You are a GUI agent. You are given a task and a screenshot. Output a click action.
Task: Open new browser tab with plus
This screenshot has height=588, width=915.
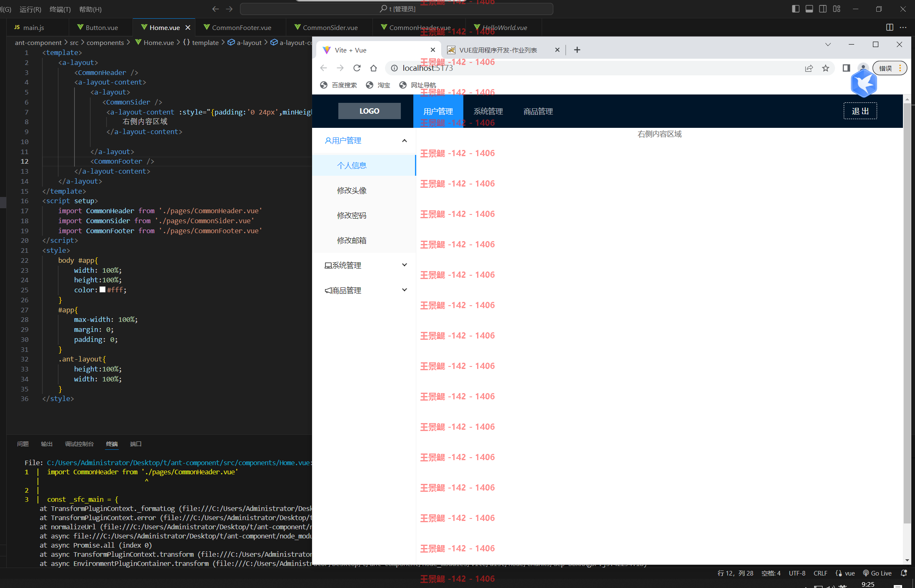click(x=577, y=50)
